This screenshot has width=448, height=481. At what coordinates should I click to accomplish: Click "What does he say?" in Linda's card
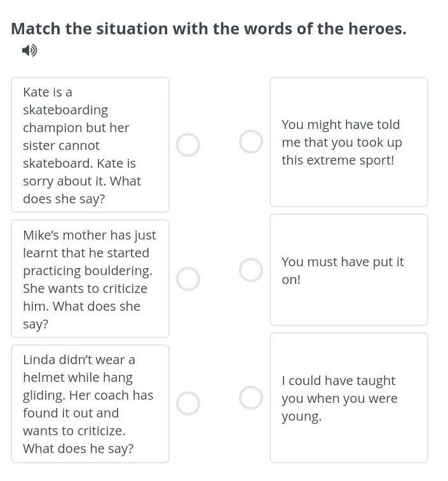coord(78,449)
